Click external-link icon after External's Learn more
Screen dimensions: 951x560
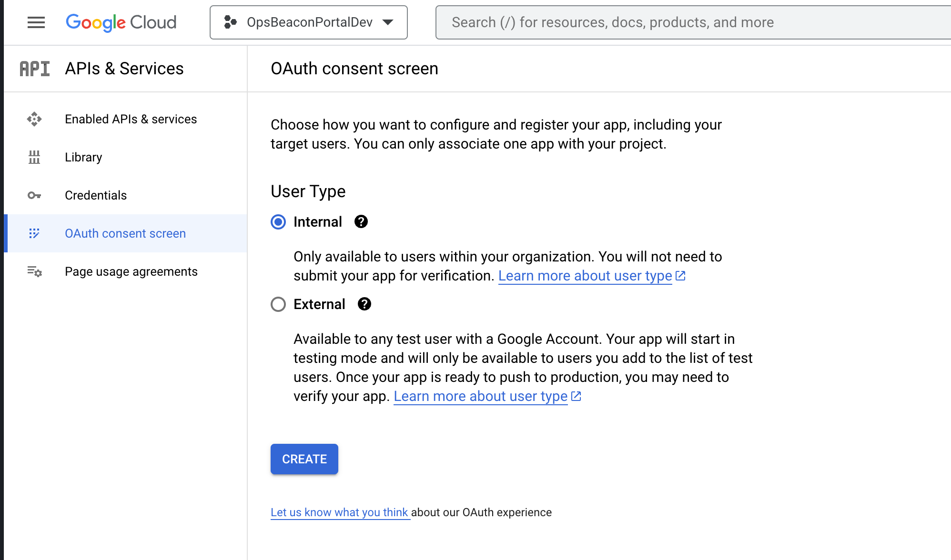click(576, 396)
